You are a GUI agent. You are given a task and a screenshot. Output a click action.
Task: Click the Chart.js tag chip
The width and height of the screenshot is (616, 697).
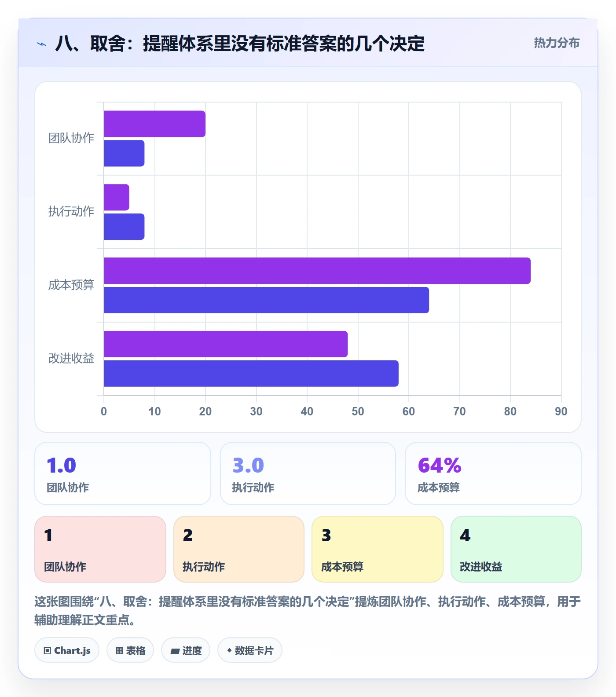click(67, 650)
